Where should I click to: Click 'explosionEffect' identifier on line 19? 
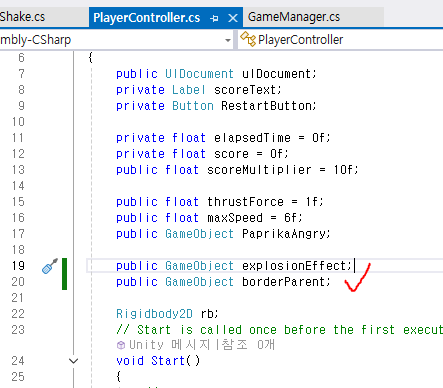pyautogui.click(x=294, y=266)
